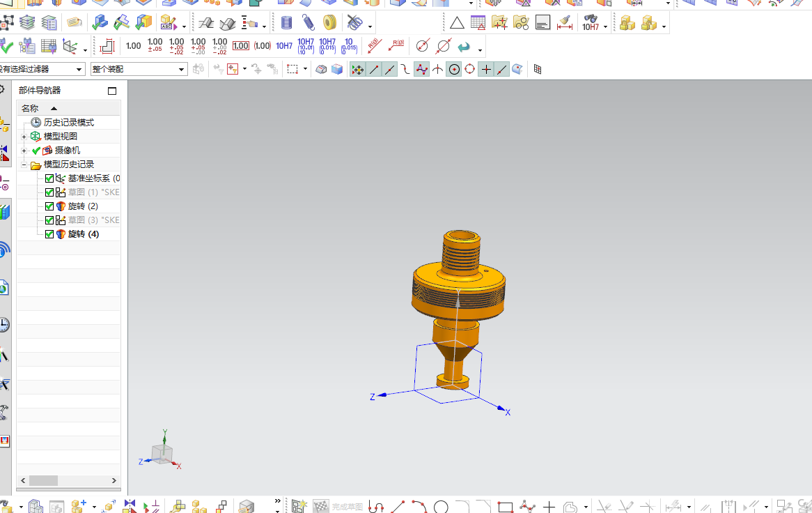This screenshot has height=513, width=812.
Task: Click the rapid dimension icon
Action: (x=106, y=46)
